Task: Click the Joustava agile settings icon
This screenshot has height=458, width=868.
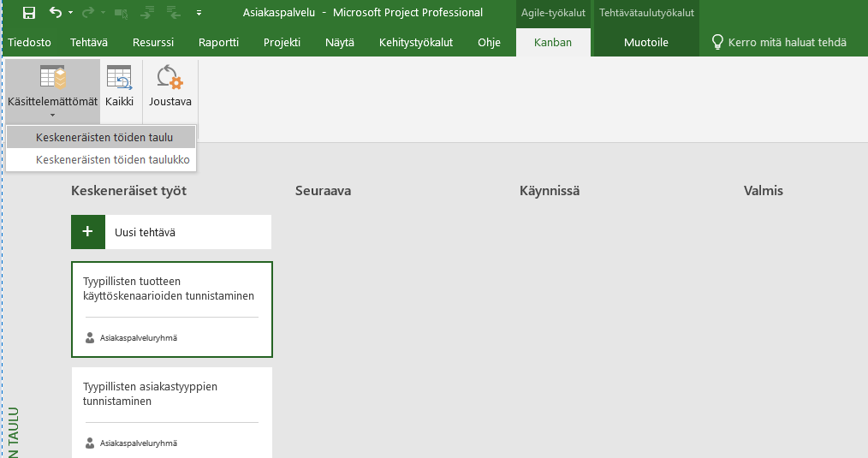Action: click(x=169, y=79)
